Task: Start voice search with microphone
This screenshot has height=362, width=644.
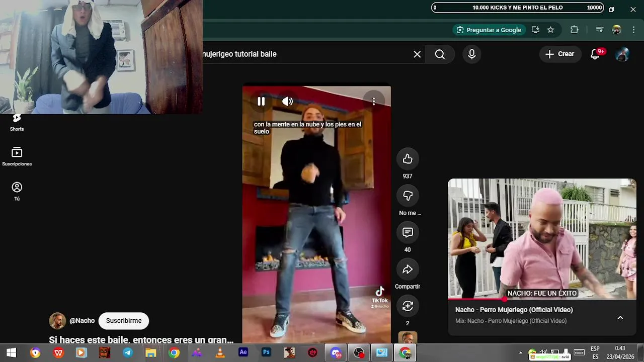Action: (472, 54)
